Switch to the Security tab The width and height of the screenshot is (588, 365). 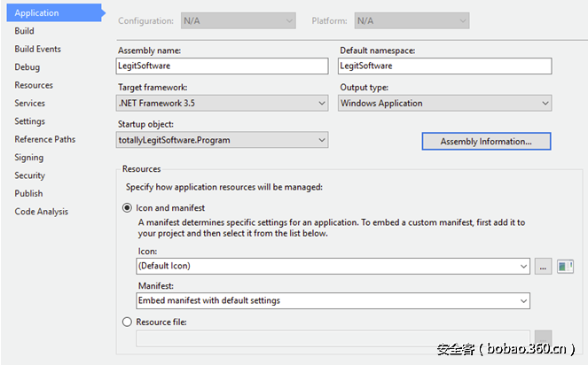(30, 175)
